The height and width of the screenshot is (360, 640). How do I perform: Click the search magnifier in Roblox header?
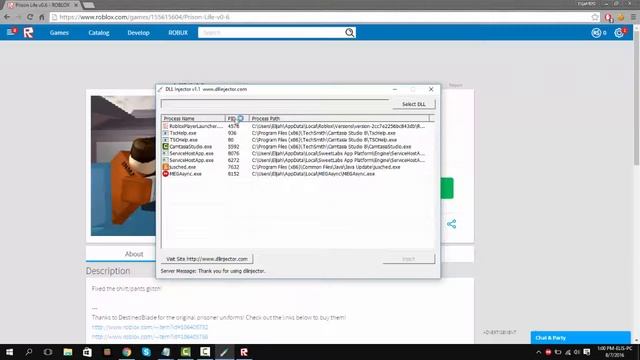pyautogui.click(x=350, y=33)
